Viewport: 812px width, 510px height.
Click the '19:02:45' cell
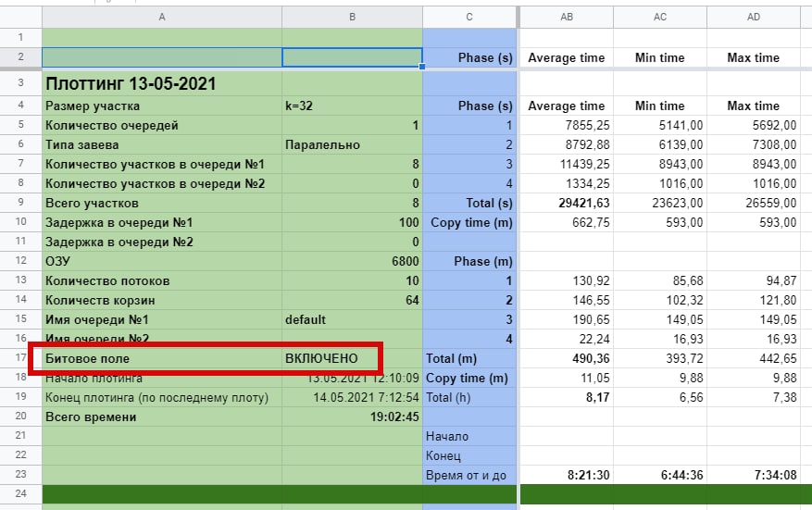point(352,417)
